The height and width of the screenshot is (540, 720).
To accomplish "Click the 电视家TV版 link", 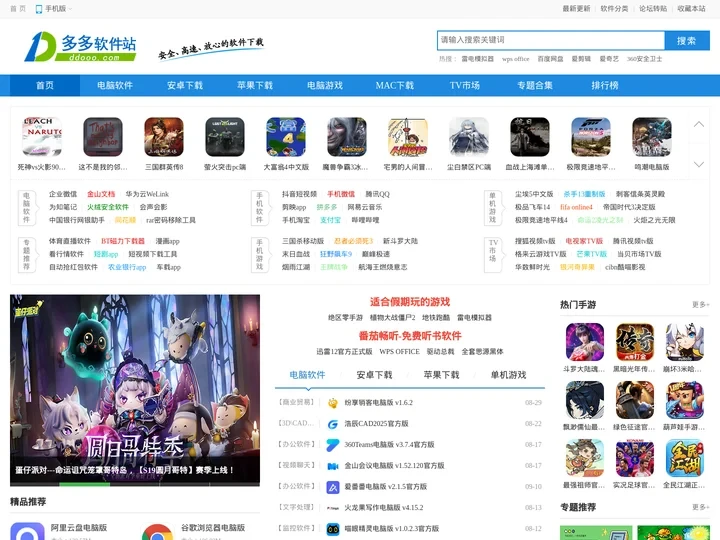I will (584, 241).
